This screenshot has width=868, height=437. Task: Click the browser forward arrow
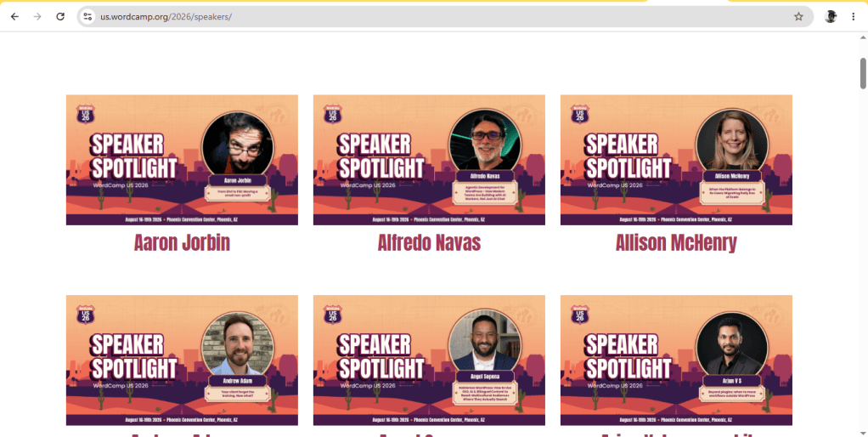(x=37, y=17)
